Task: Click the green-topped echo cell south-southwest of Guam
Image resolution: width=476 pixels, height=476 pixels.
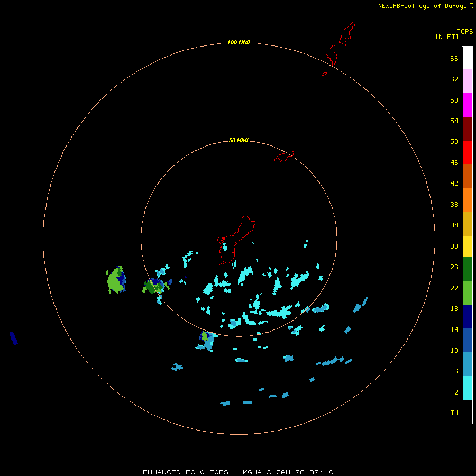Action: [206, 341]
